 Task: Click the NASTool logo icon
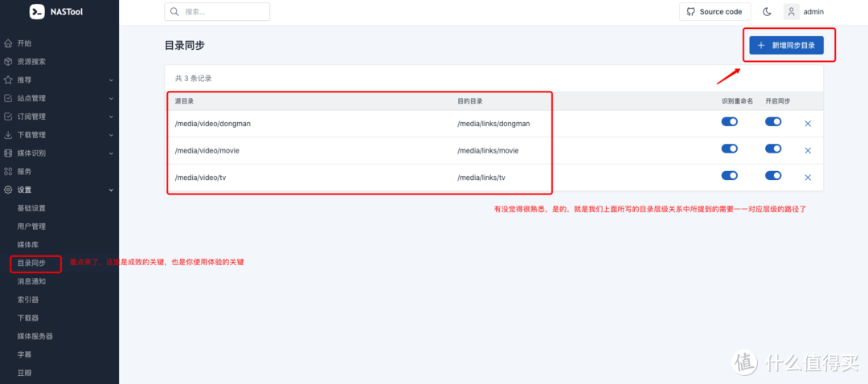click(x=37, y=12)
